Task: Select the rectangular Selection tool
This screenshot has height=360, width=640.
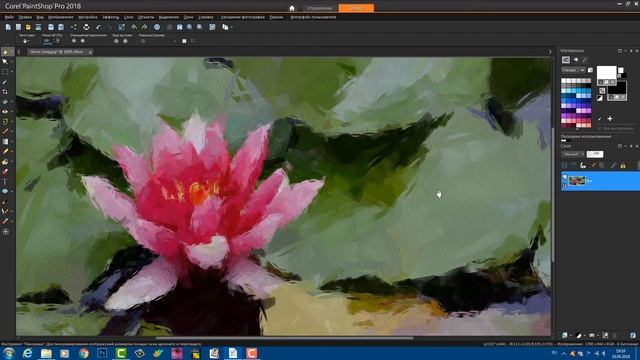Action: (x=5, y=72)
